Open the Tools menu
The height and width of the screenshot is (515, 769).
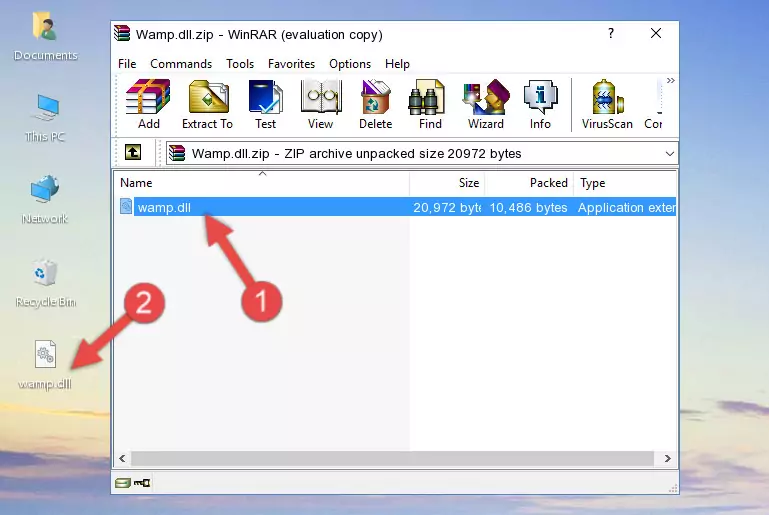coord(240,64)
